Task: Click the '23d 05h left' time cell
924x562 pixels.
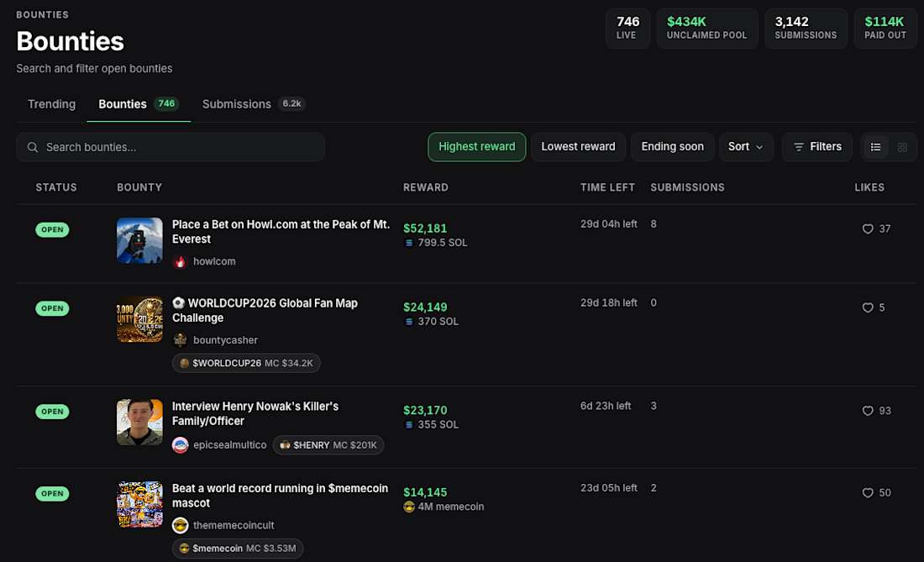Action: pos(609,488)
